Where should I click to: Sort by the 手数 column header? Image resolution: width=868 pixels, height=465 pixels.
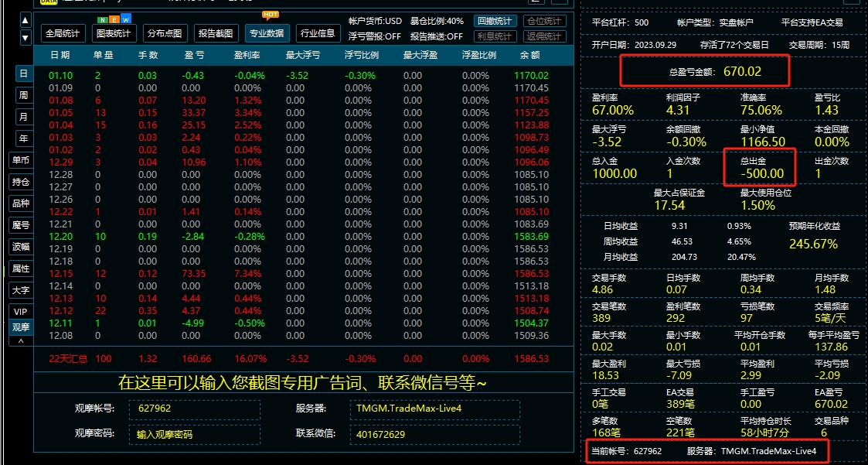(148, 55)
